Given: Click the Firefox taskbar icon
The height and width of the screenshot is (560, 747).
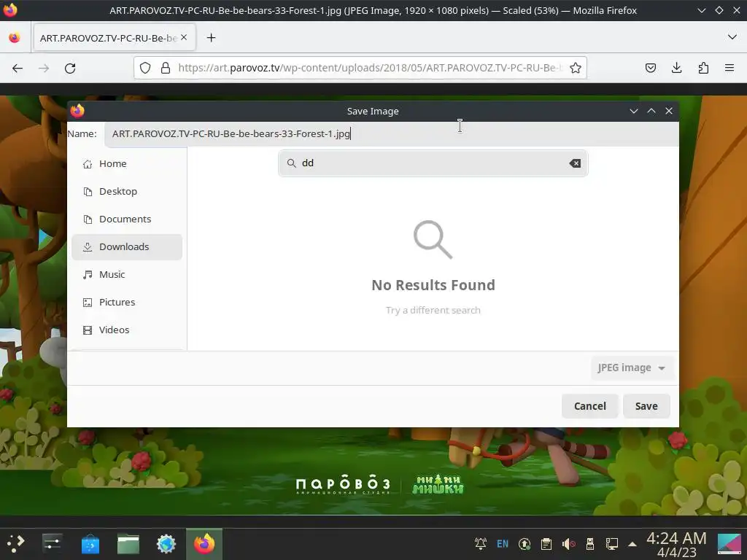Looking at the screenshot, I should (x=204, y=543).
